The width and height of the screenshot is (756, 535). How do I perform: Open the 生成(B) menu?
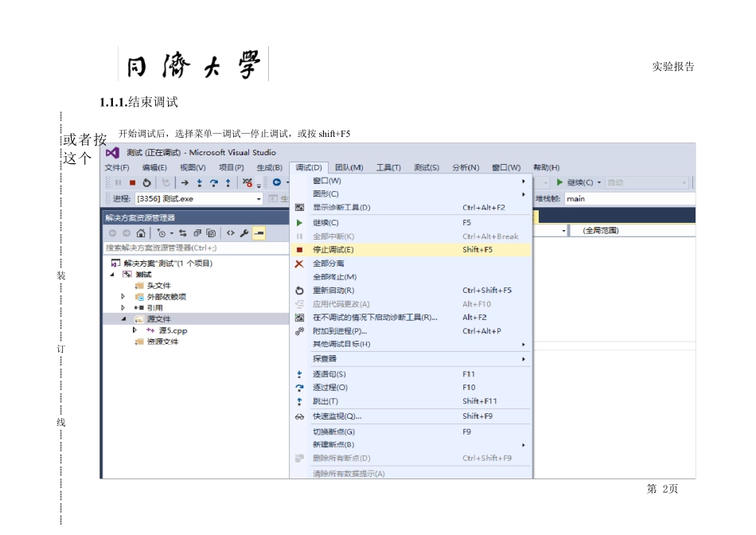(x=270, y=167)
